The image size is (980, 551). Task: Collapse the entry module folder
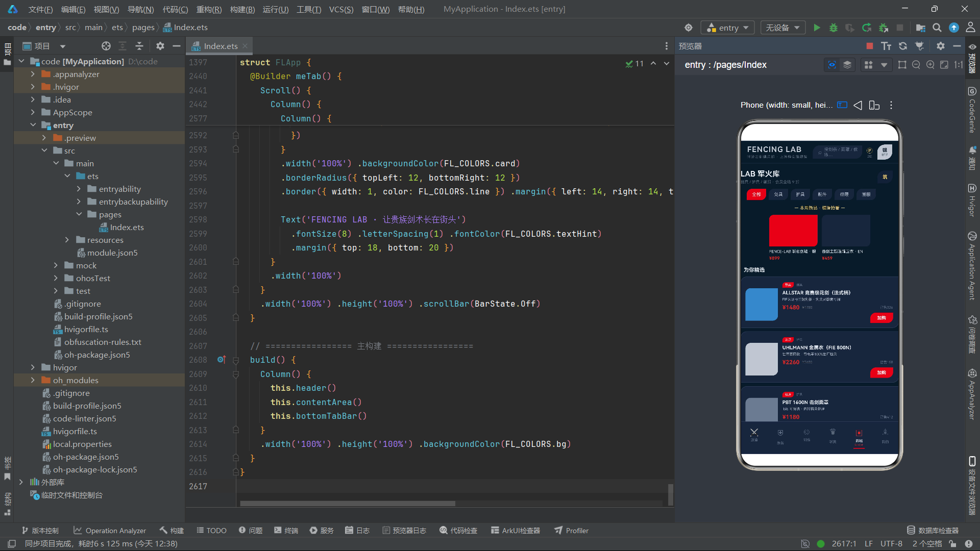click(33, 125)
